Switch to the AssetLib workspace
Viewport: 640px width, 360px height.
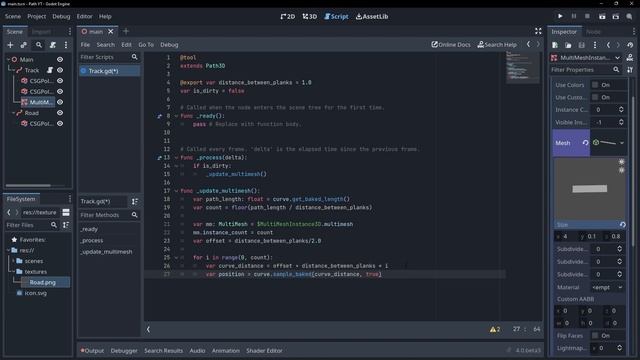pyautogui.click(x=372, y=16)
